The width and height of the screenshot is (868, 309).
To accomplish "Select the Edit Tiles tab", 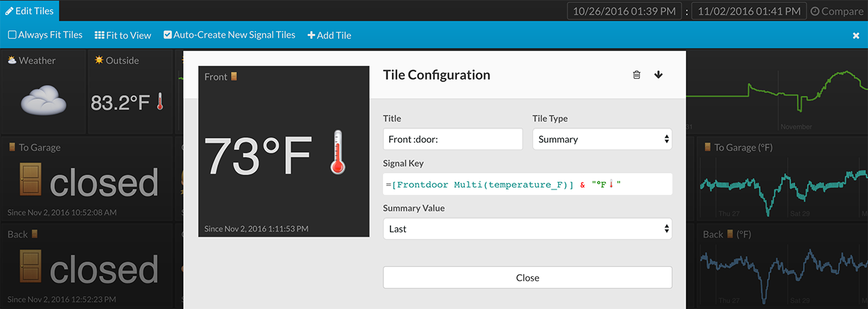I will pyautogui.click(x=31, y=11).
